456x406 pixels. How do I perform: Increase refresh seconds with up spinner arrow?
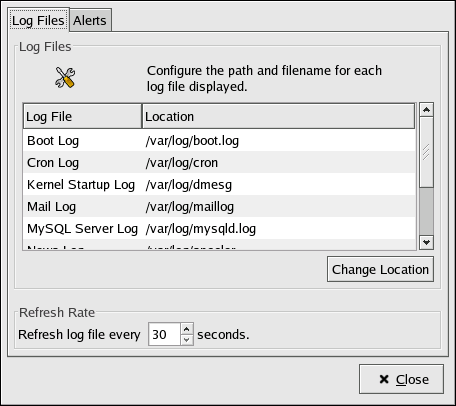coord(187,329)
